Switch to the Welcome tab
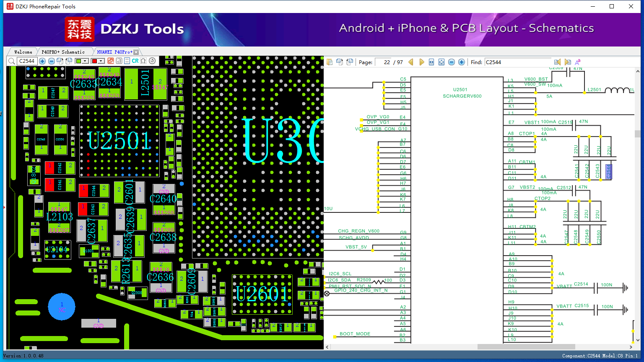The image size is (644, 362). tap(23, 52)
